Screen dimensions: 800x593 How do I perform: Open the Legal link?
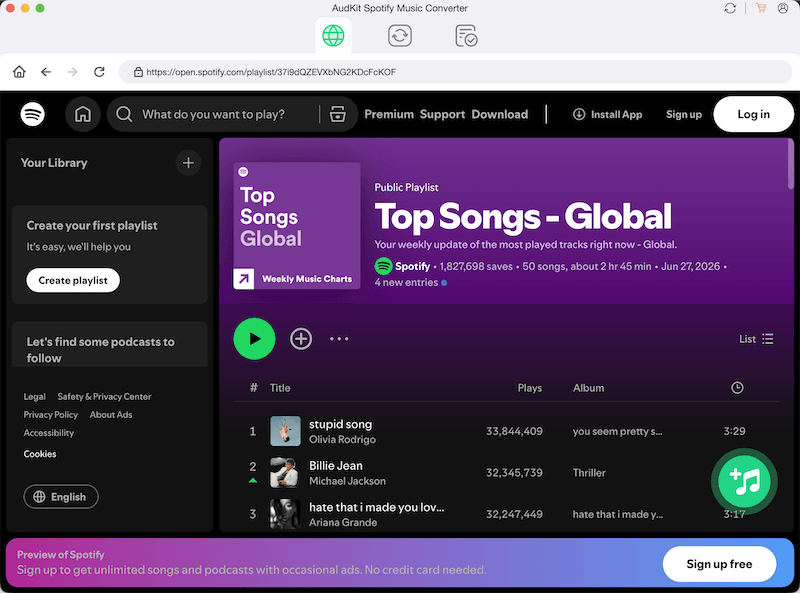35,397
